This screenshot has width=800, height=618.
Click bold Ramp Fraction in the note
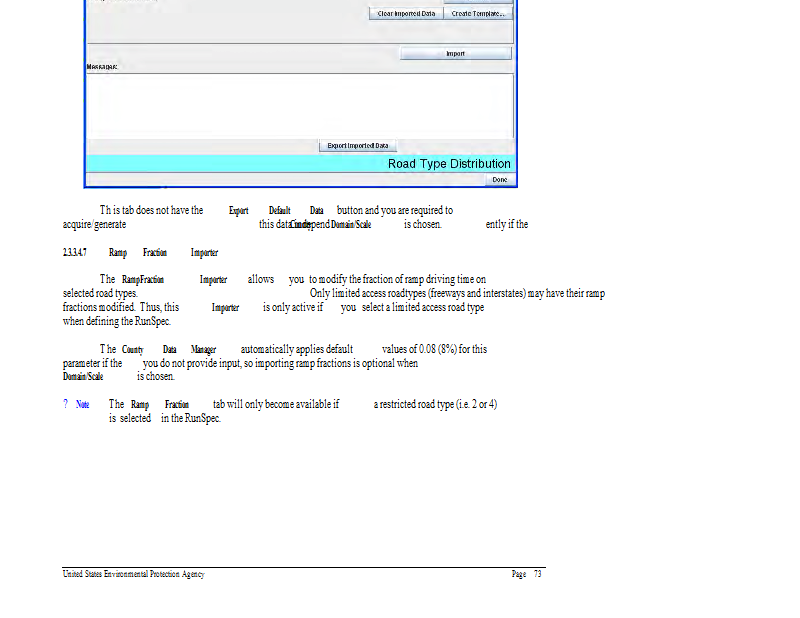(159, 404)
